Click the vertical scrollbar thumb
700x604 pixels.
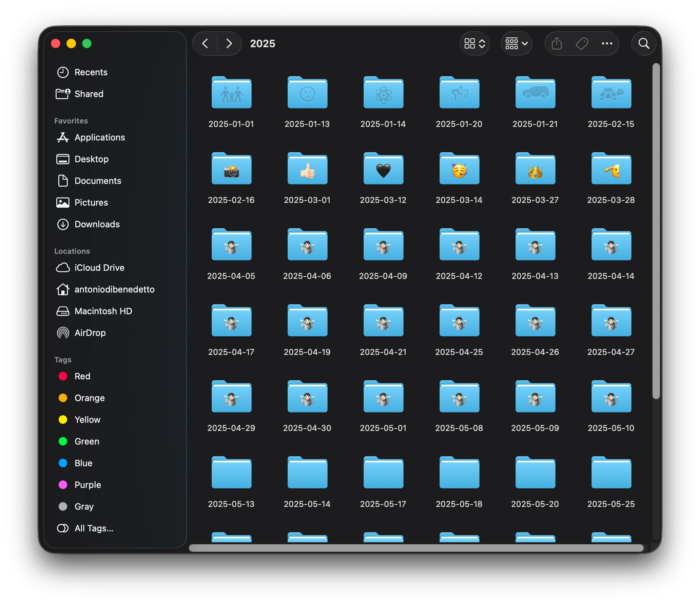point(656,231)
